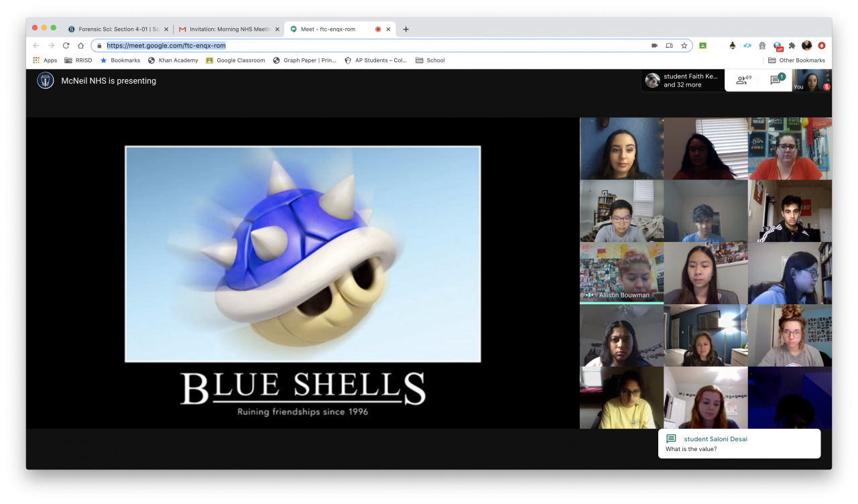Open the Google Classroom bookmark
Viewport: 858px width, 504px height.
point(235,60)
